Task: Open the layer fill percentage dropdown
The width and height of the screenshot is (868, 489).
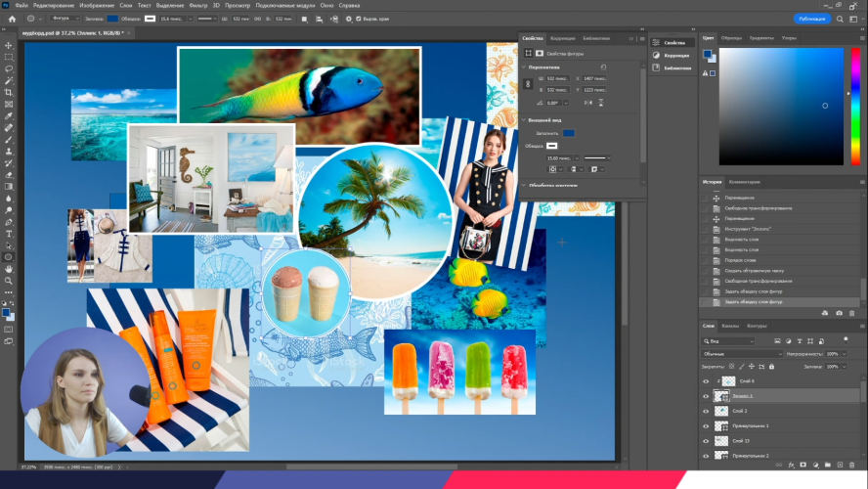Action: click(845, 367)
